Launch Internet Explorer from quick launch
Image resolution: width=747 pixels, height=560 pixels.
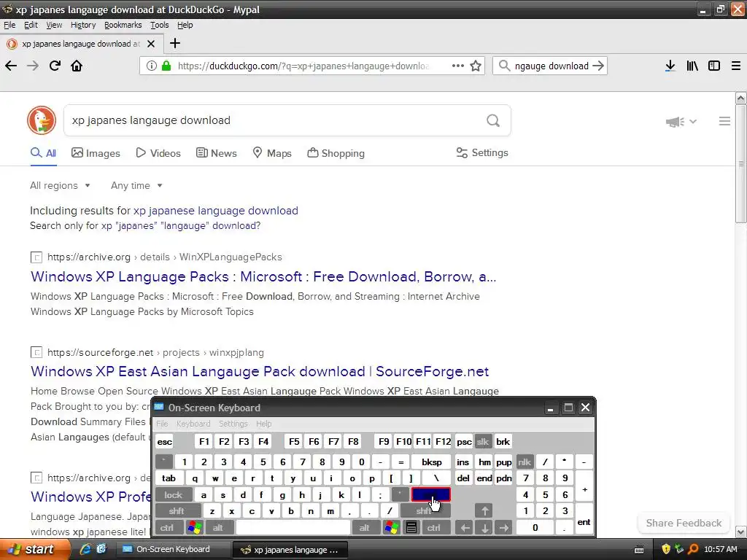tap(86, 549)
